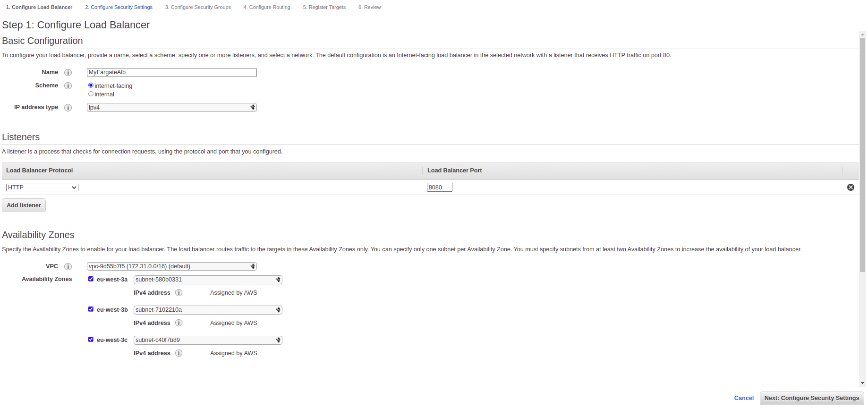
Task: Click IPv4 address info icon under eu-west-3c
Action: tap(179, 353)
